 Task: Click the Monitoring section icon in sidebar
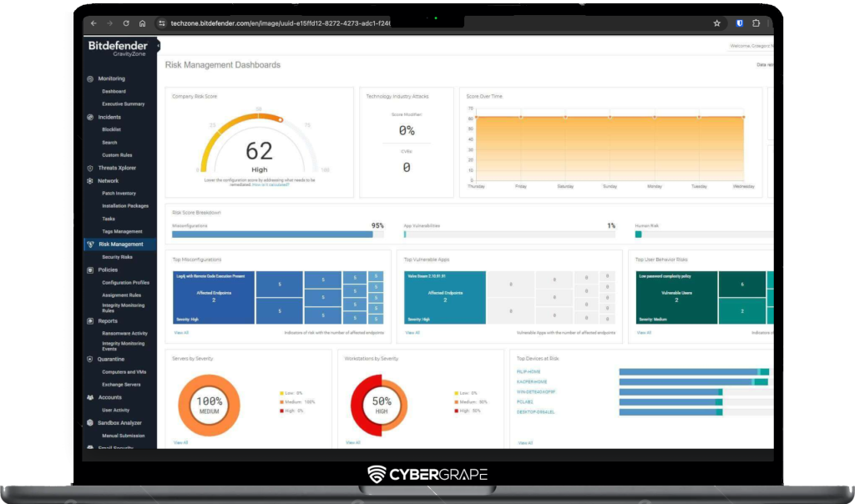(90, 78)
